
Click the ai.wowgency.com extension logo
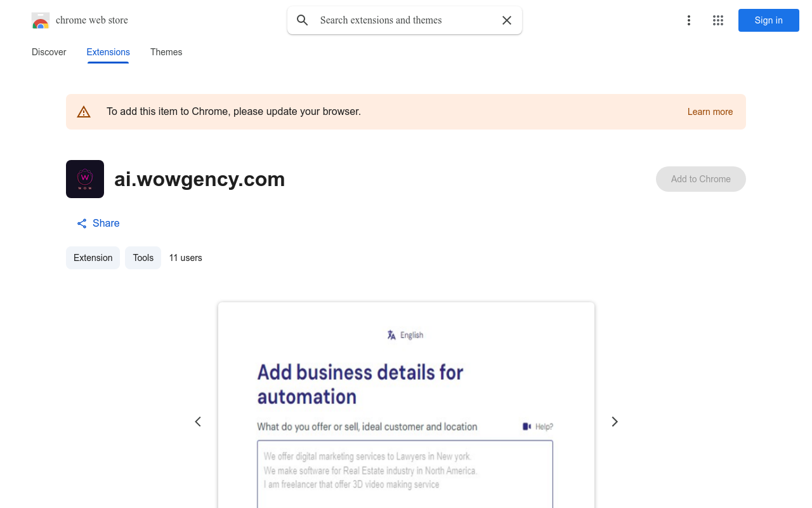(85, 179)
